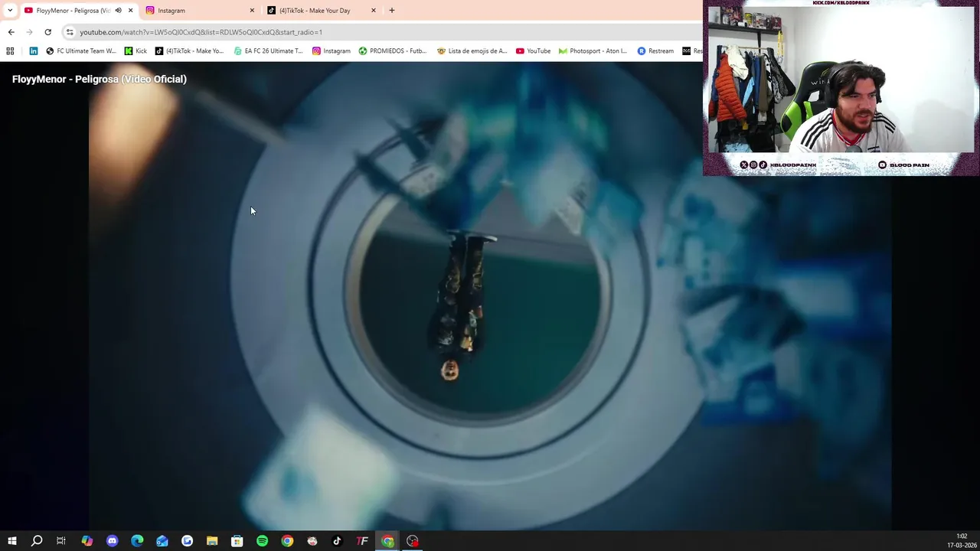The height and width of the screenshot is (551, 980).
Task: Open the Kick bookmark
Action: click(x=136, y=51)
